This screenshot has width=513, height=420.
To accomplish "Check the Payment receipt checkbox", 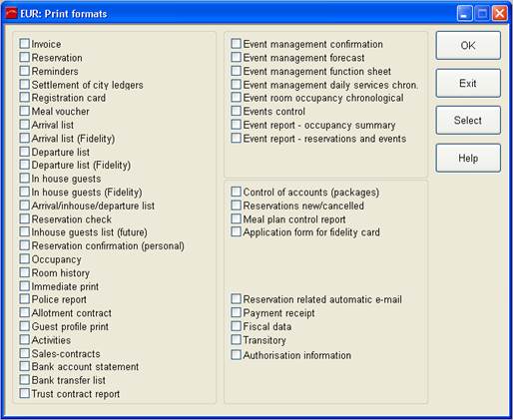I will [x=236, y=312].
